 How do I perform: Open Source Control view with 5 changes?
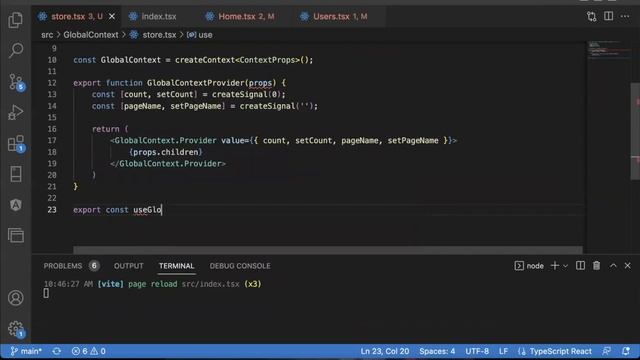[x=16, y=82]
